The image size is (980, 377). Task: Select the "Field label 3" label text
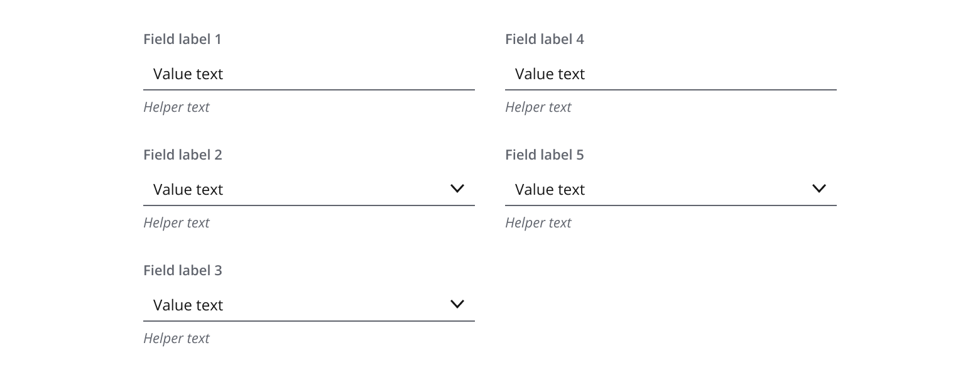[x=183, y=270]
